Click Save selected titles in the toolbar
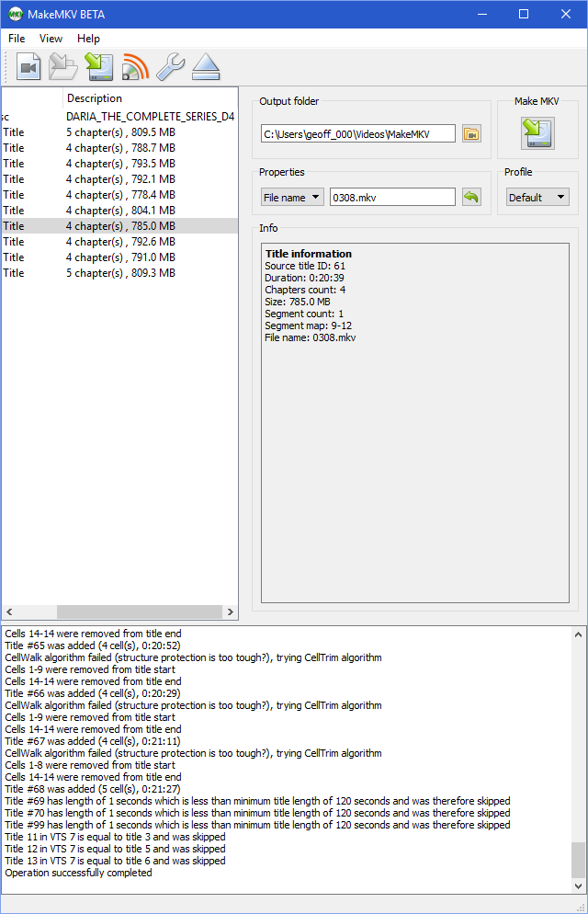This screenshot has width=588, height=914. 98,67
